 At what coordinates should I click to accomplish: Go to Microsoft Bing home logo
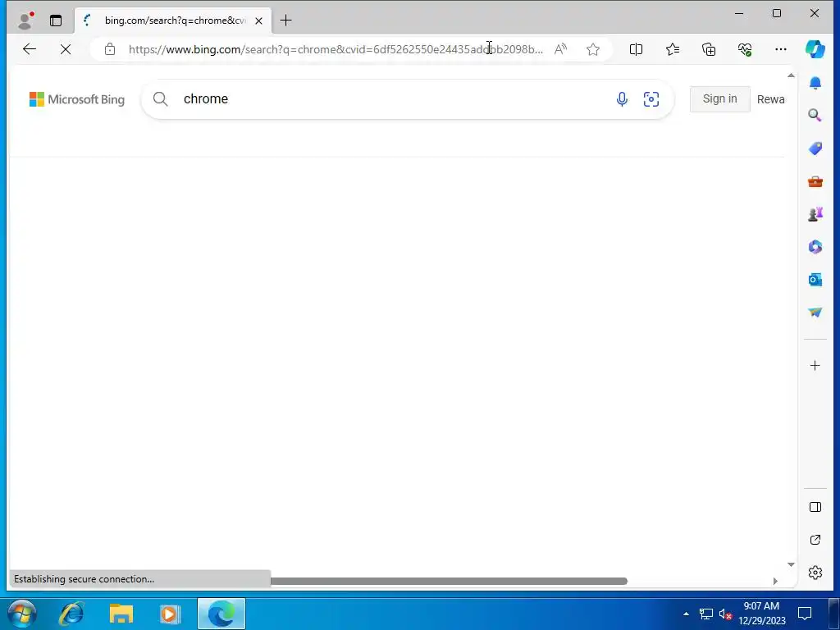[x=76, y=99]
